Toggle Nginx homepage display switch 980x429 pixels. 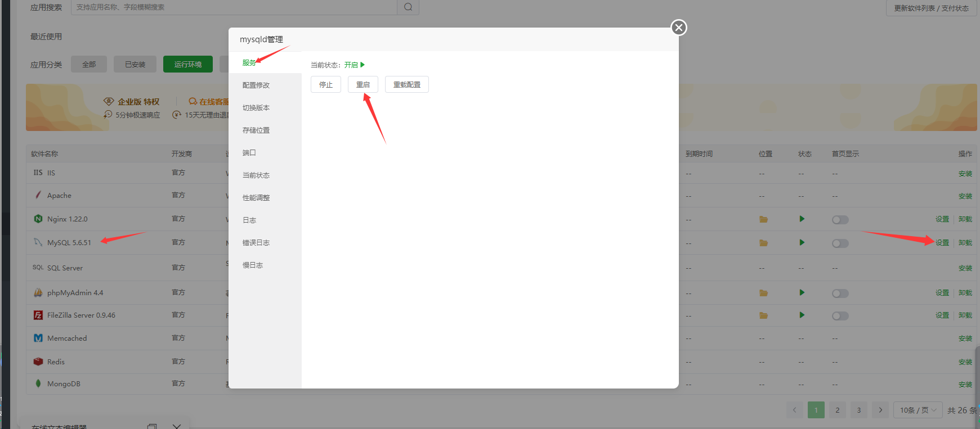840,220
